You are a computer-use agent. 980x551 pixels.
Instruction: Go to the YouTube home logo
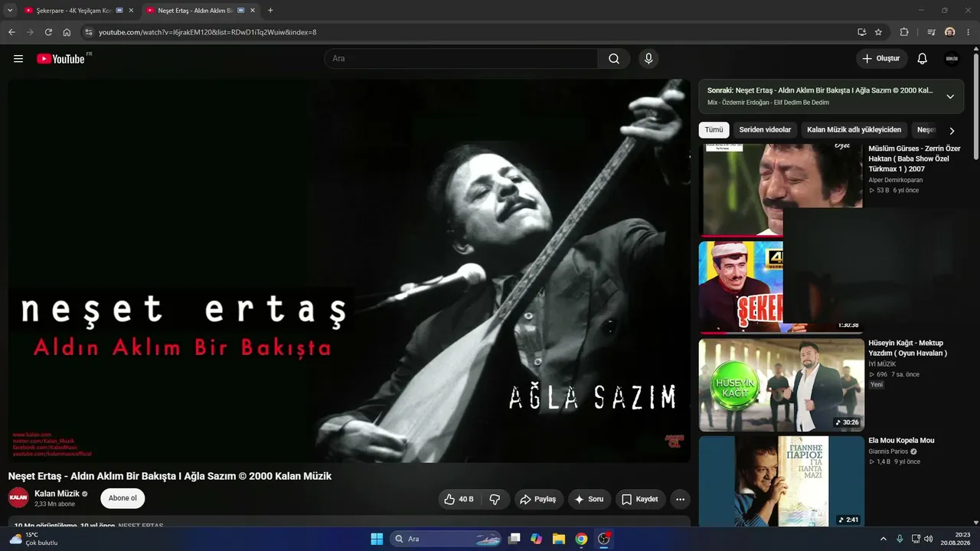pyautogui.click(x=60, y=59)
